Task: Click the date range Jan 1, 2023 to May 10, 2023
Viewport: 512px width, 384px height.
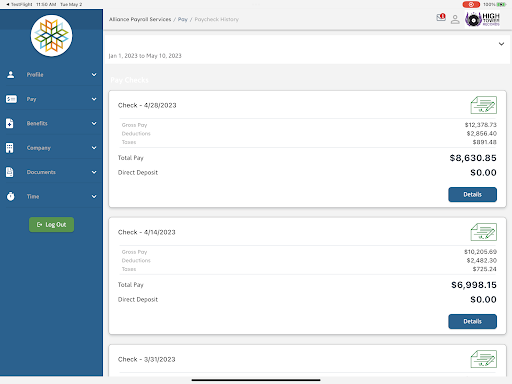Action: 145,56
